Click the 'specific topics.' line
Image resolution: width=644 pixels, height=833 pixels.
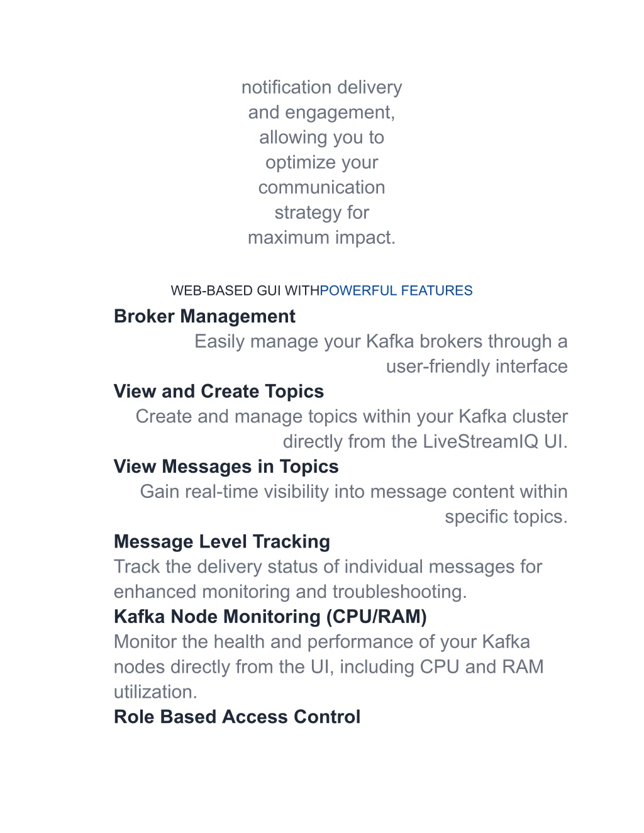(x=506, y=517)
